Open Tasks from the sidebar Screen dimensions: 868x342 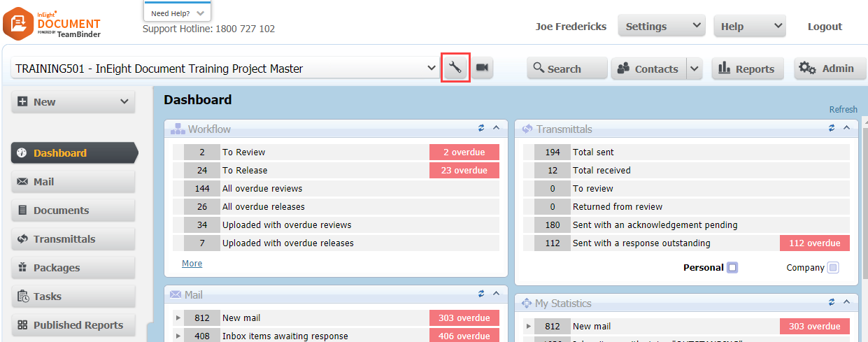pos(73,297)
